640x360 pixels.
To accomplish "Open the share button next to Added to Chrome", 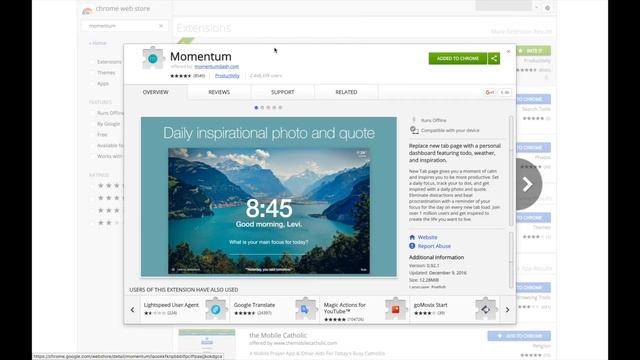I will (x=494, y=58).
